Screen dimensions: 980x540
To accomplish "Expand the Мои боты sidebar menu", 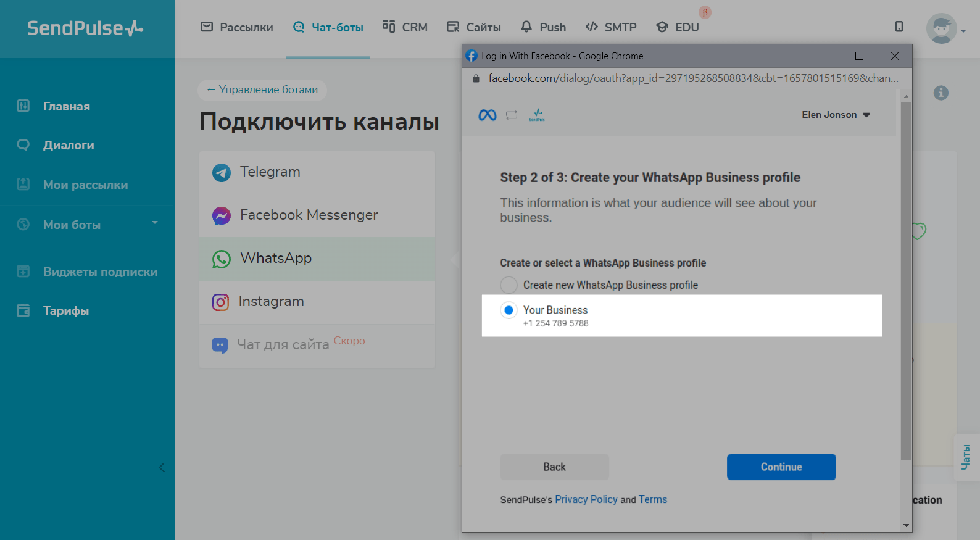I will click(154, 223).
